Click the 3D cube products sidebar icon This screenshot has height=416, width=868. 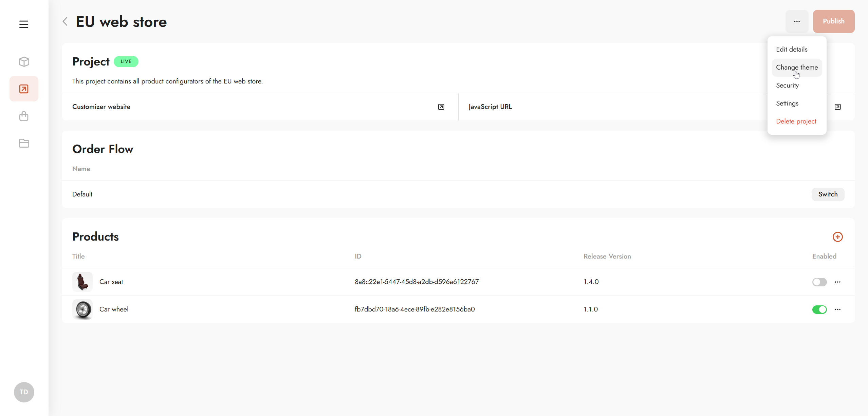tap(24, 62)
